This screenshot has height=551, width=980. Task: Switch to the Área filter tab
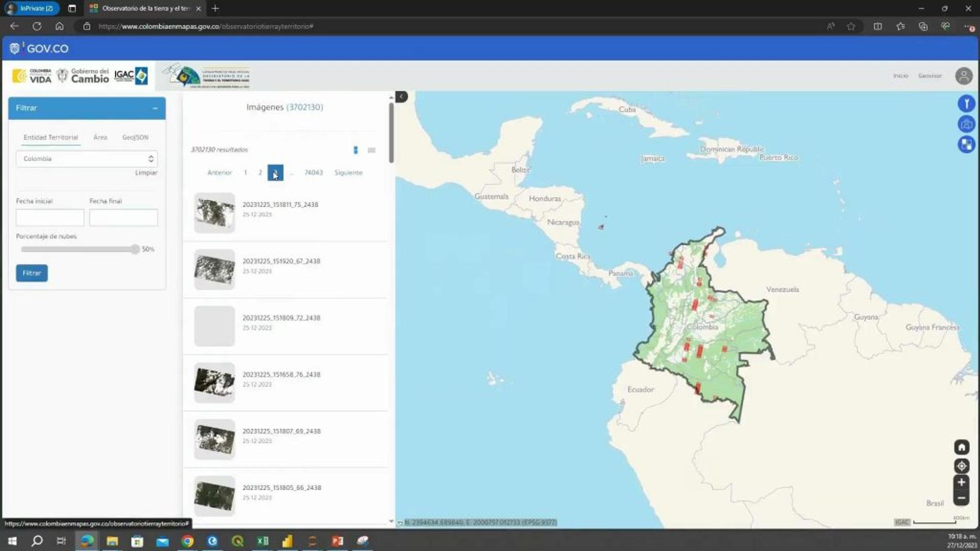(100, 137)
